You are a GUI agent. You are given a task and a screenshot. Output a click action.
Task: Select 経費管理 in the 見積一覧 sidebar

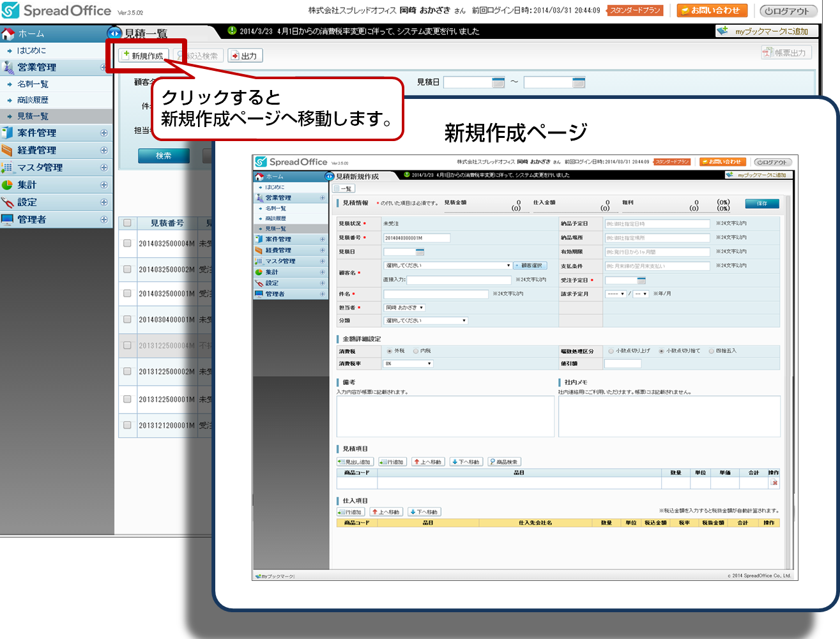[37, 150]
